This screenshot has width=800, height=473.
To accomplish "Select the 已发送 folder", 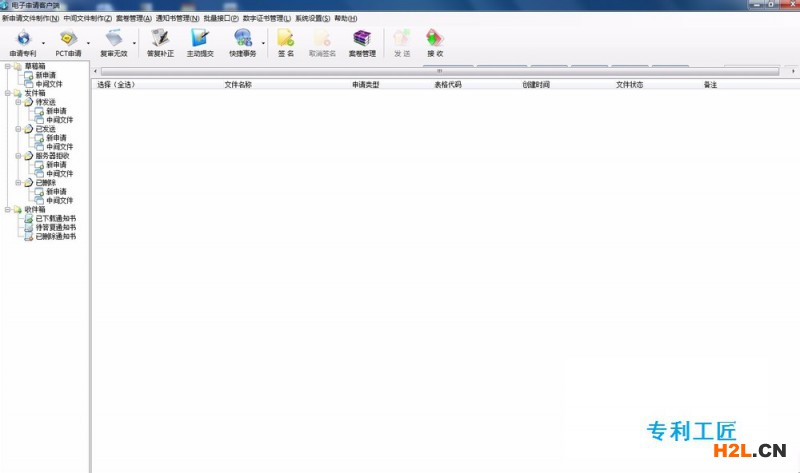I will pos(45,129).
